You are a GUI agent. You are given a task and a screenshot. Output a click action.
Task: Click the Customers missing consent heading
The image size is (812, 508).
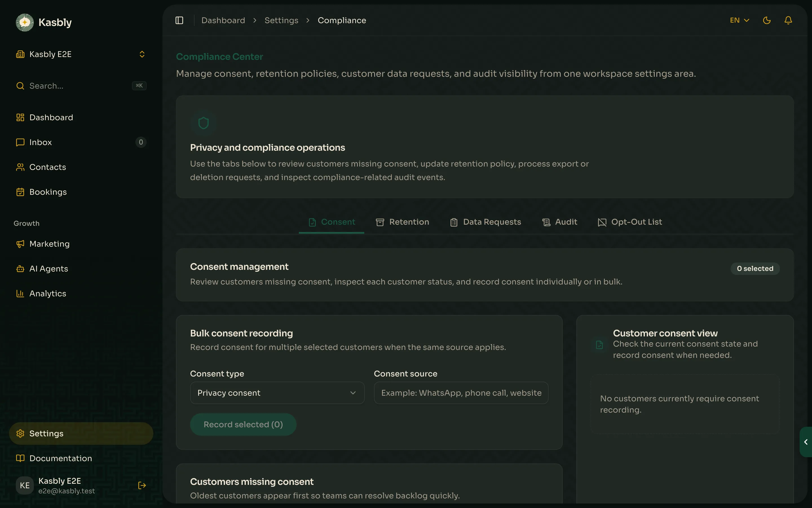(252, 482)
